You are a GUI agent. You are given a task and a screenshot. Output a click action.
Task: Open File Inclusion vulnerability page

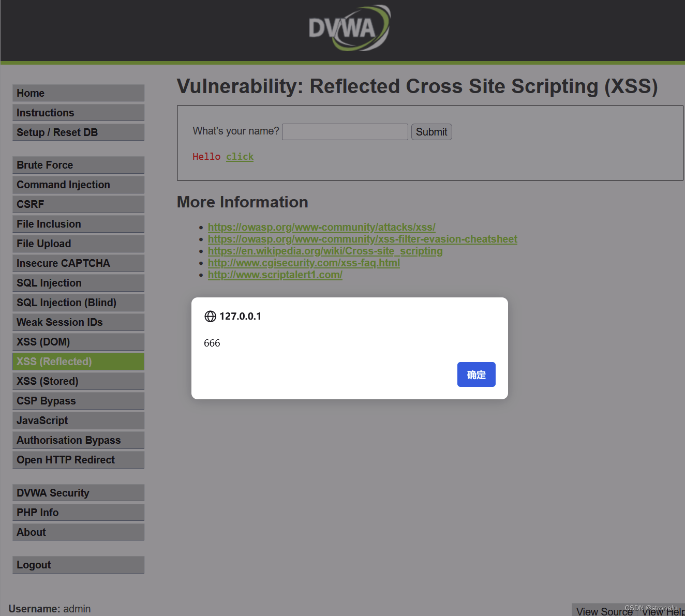pyautogui.click(x=78, y=224)
